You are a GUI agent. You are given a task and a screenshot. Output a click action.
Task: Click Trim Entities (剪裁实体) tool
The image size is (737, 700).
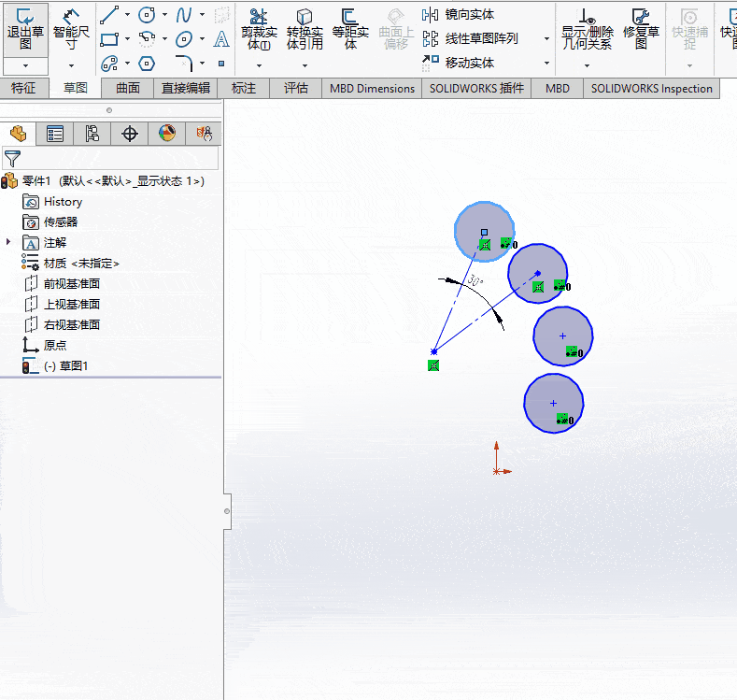tap(259, 30)
